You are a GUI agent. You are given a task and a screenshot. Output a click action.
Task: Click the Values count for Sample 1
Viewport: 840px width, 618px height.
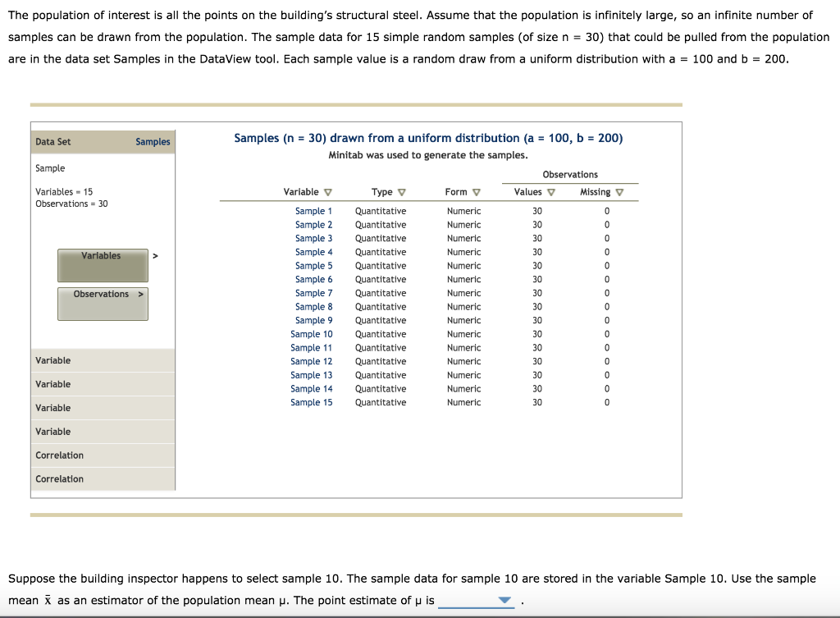537,211
